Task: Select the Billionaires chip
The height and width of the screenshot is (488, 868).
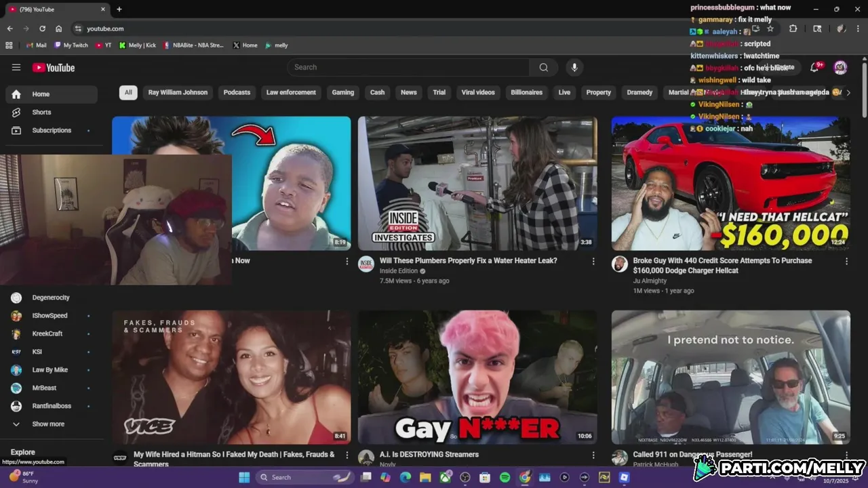Action: [527, 92]
